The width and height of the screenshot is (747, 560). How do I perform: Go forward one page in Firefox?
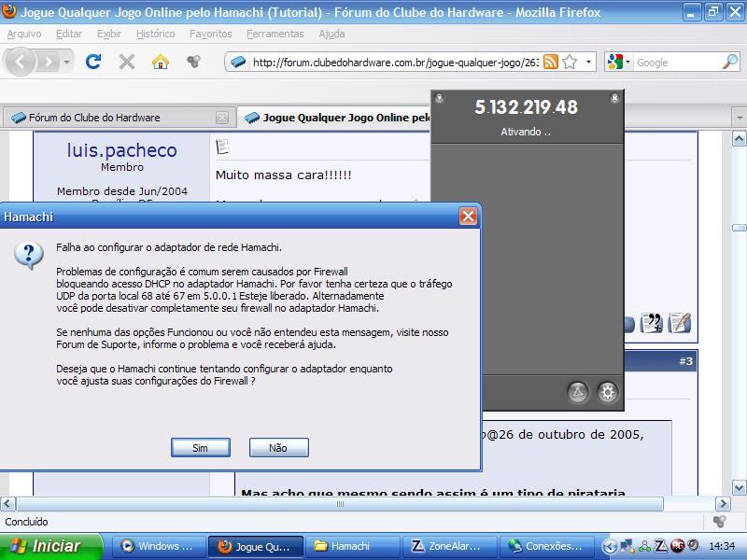point(48,62)
